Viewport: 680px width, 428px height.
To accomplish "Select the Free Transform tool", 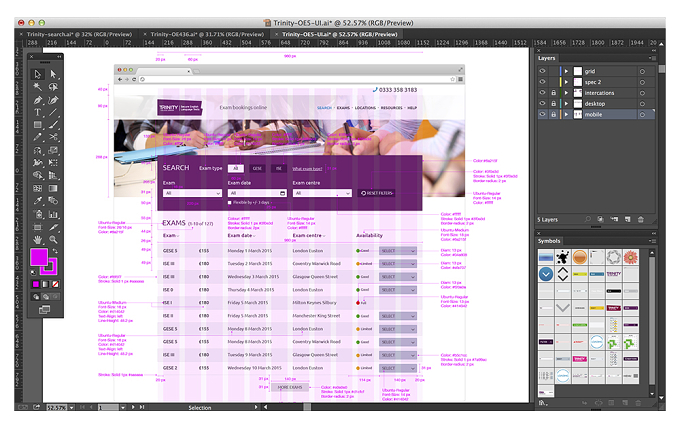I will coord(53,163).
